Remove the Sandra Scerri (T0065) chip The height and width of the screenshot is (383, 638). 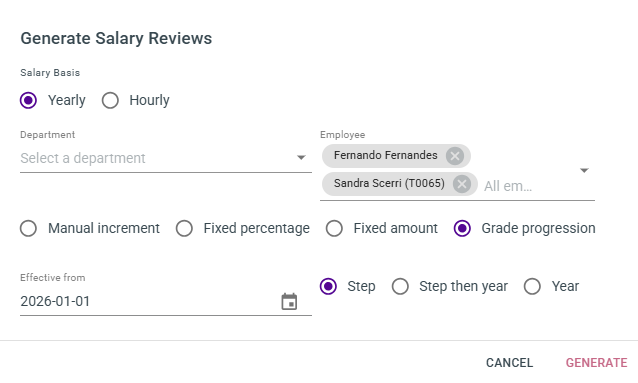[461, 184]
